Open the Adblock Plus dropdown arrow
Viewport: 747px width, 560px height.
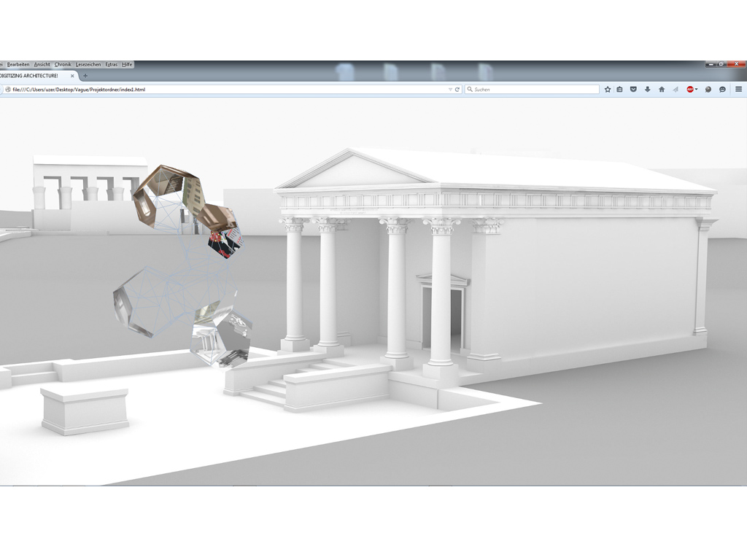(697, 89)
